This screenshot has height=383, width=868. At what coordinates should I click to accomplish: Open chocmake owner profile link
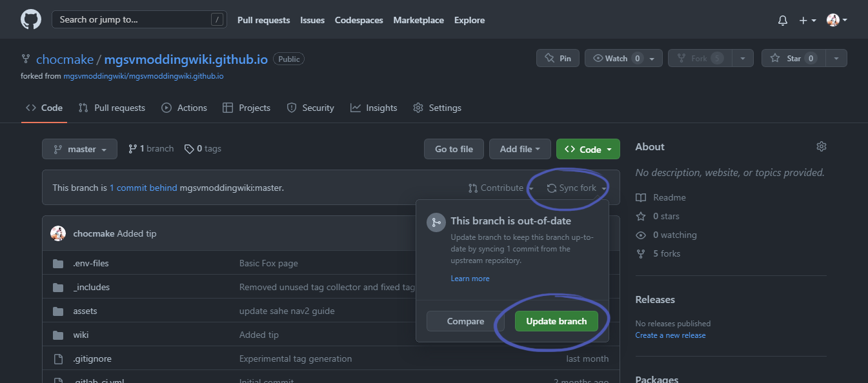[65, 59]
